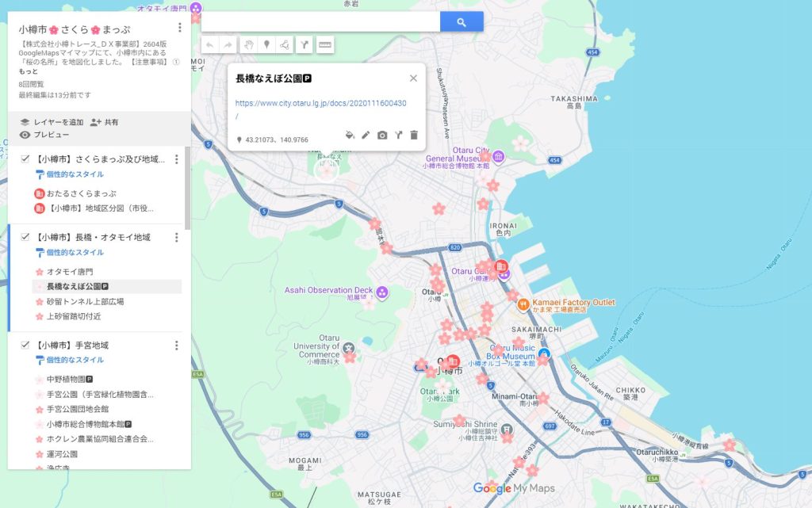This screenshot has height=508, width=812.
Task: Click the sakura marker near TAKASHIMA label
Action: 521,143
